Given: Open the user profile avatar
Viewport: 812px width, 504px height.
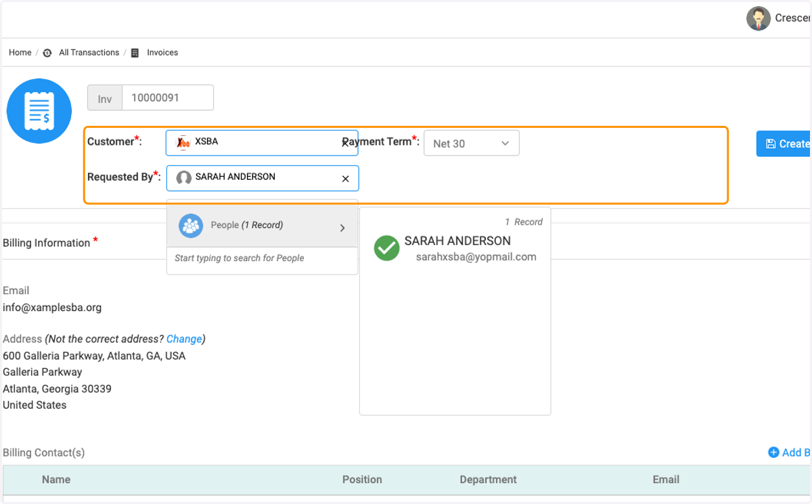Looking at the screenshot, I should [759, 19].
